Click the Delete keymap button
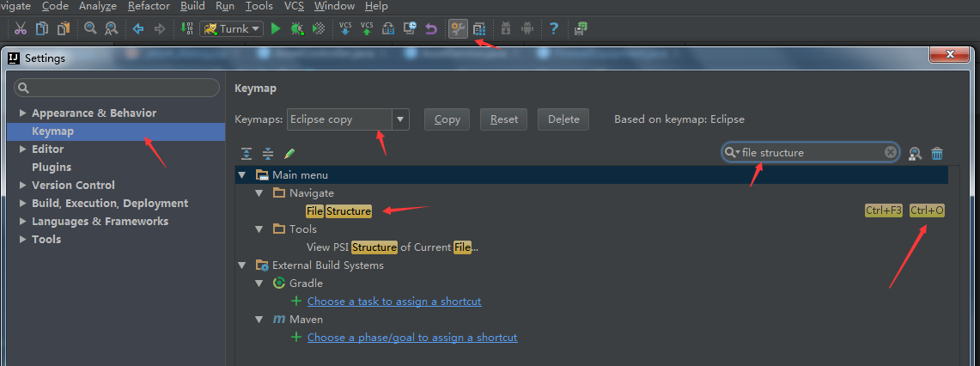The image size is (980, 366). 563,119
